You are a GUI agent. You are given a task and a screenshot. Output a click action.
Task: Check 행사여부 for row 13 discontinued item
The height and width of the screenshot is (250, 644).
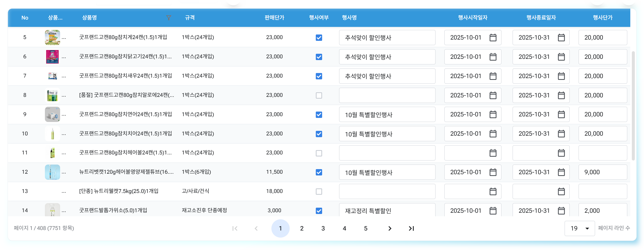[x=319, y=191]
